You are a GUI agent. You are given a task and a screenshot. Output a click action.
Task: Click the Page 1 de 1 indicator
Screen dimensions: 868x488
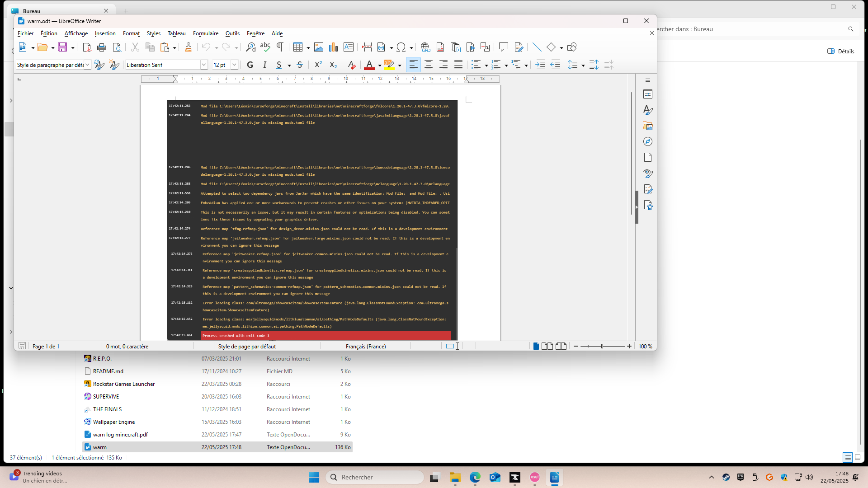pos(46,347)
